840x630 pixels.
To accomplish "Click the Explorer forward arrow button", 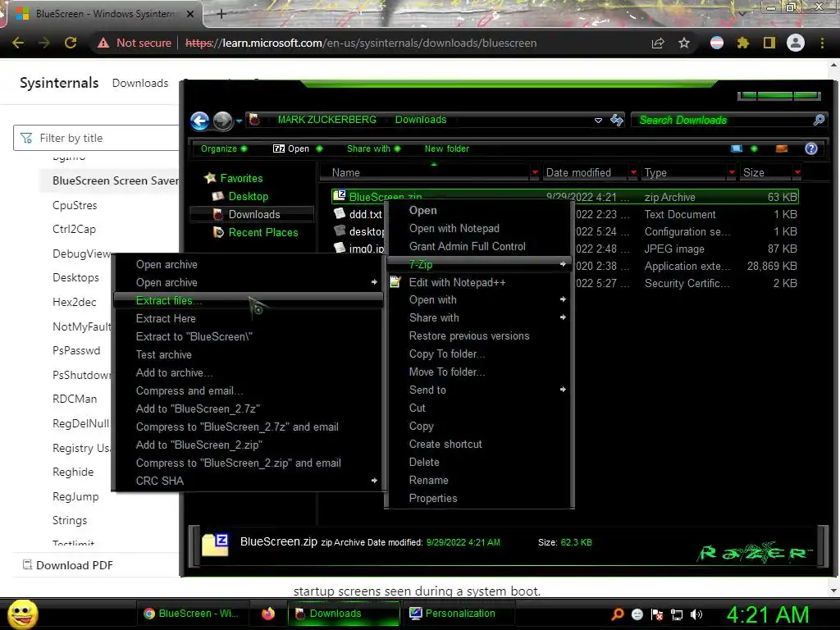I will [x=222, y=121].
